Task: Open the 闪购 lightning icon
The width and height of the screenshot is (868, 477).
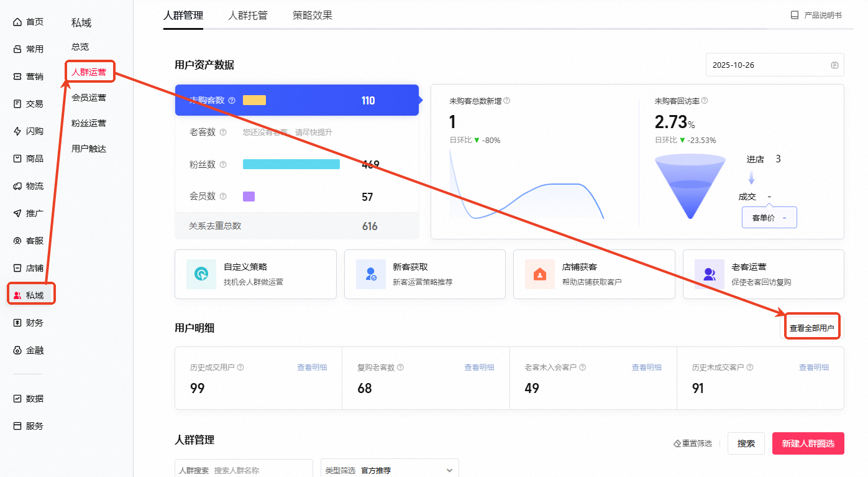Action: [17, 131]
